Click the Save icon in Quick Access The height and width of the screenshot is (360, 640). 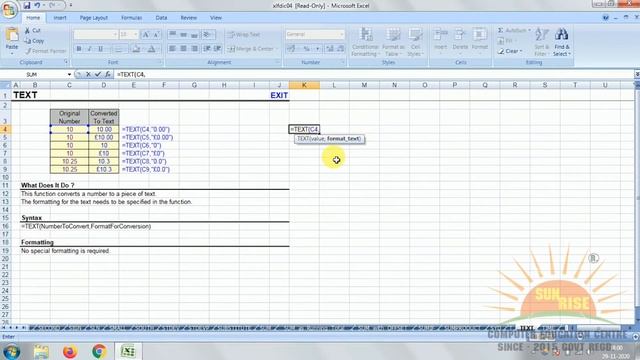coord(27,5)
